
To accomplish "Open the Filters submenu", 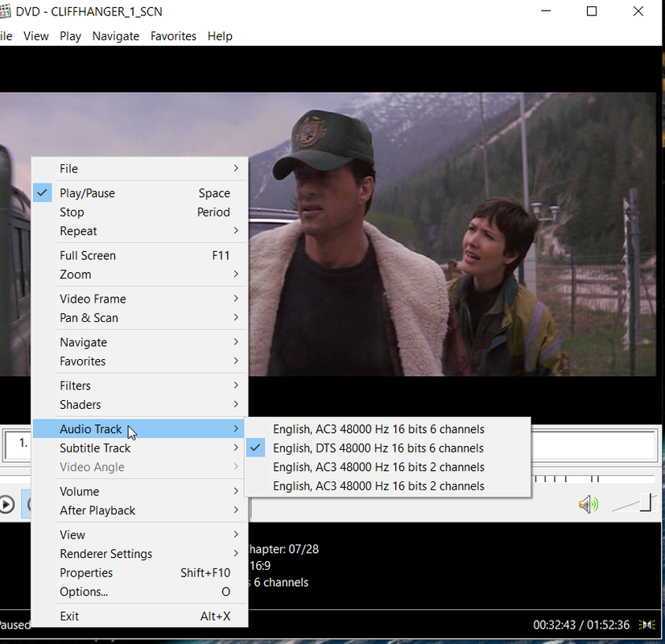I will pos(139,386).
